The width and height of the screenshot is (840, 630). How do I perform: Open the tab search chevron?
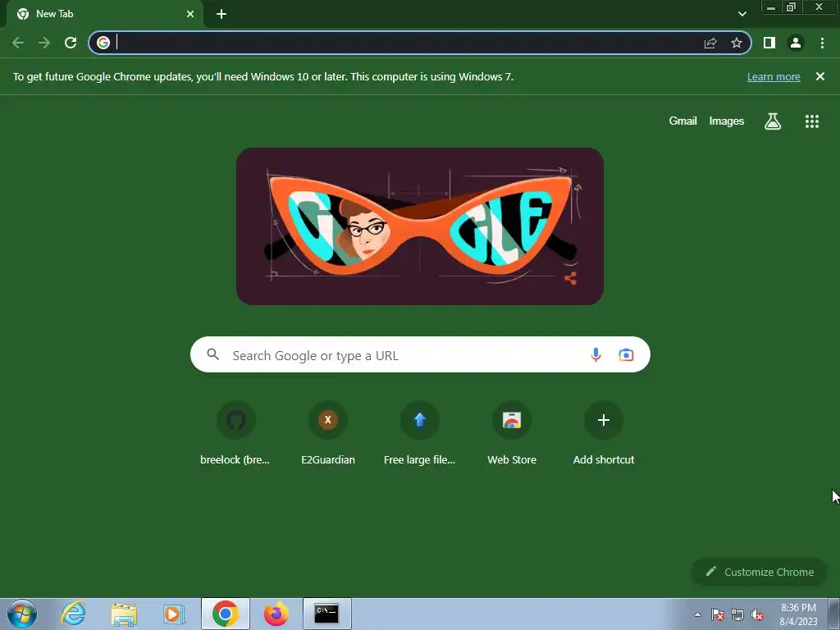tap(742, 14)
